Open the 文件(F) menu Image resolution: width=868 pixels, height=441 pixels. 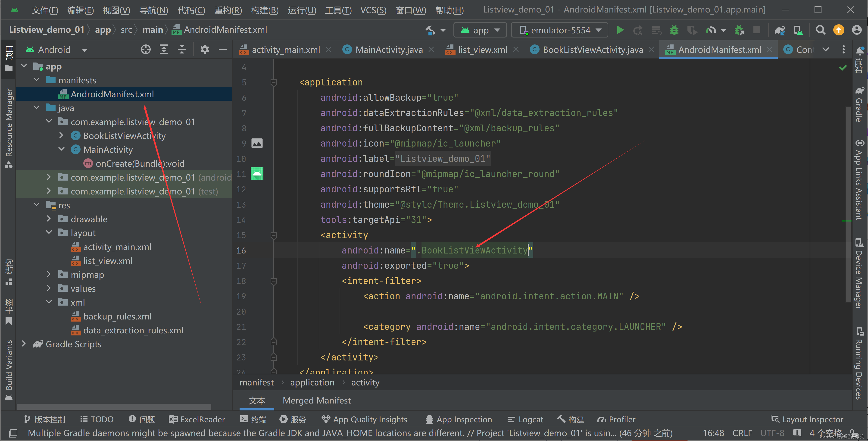pyautogui.click(x=45, y=10)
